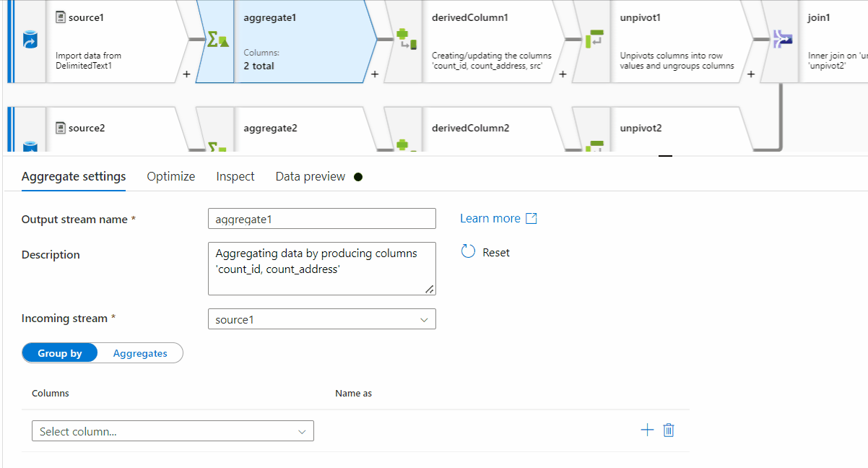868x468 pixels.
Task: Switch to Group by toggle
Action: [60, 353]
